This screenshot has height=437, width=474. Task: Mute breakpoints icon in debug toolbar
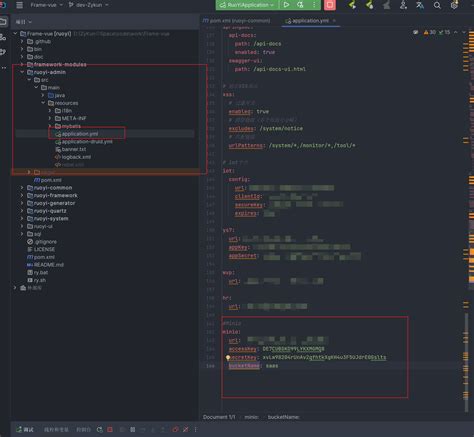point(186,430)
